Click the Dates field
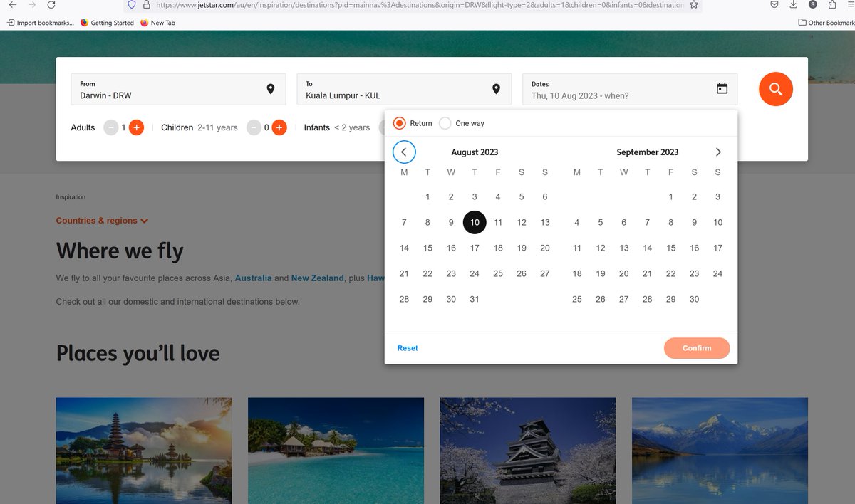The width and height of the screenshot is (855, 504). [630, 89]
